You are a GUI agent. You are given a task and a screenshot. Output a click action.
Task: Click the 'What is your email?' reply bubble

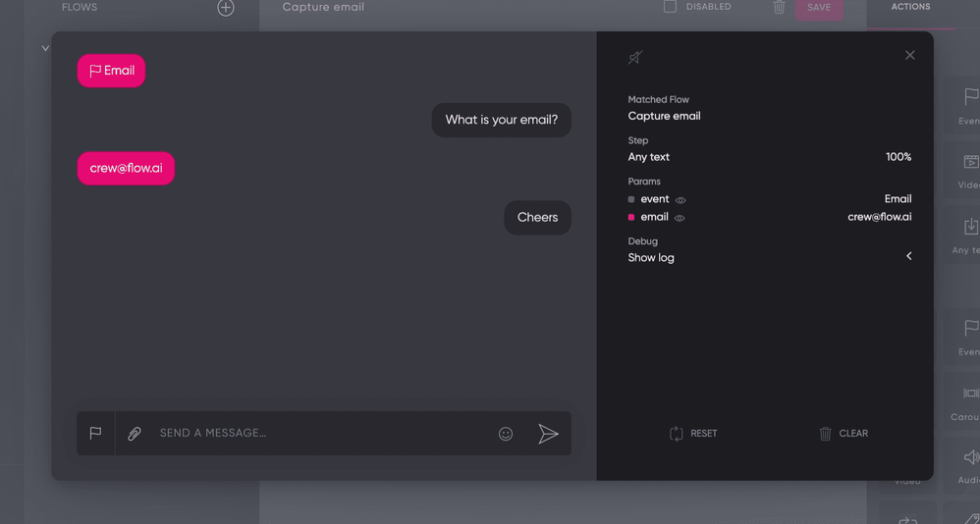[501, 120]
